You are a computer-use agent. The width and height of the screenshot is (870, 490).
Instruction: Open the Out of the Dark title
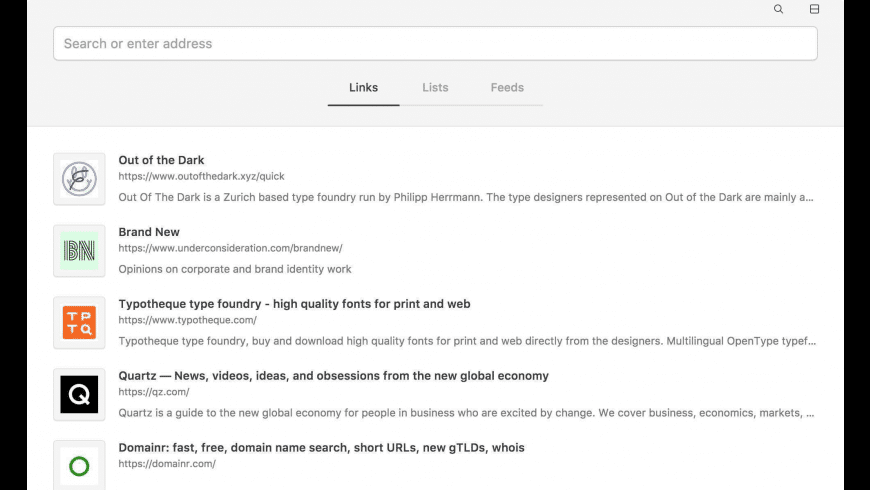[x=161, y=160]
